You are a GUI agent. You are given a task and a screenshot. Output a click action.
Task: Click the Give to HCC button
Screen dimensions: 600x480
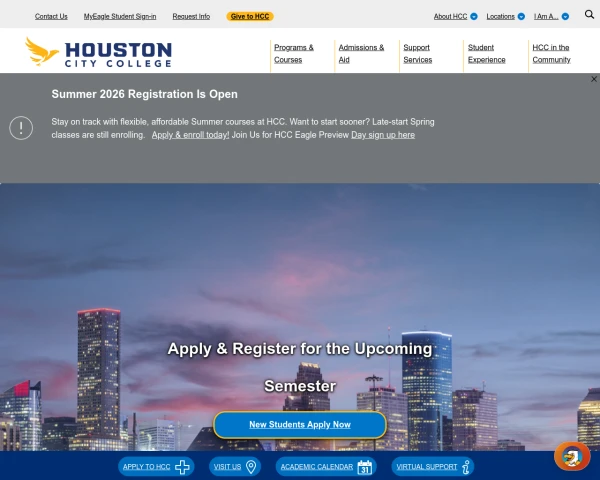tap(250, 16)
